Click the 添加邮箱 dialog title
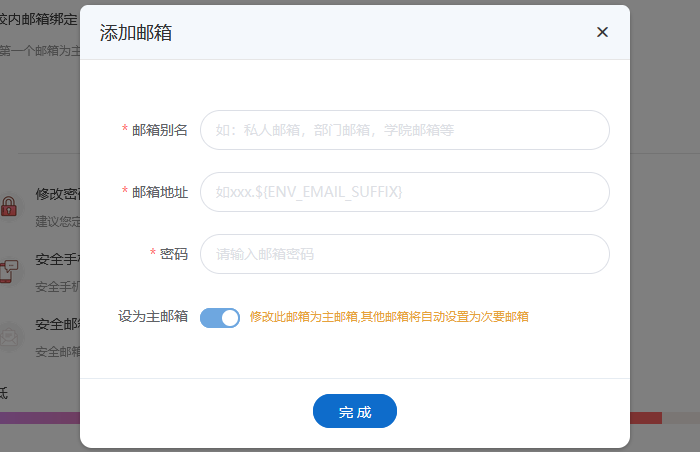Image resolution: width=700 pixels, height=452 pixels. coord(136,32)
